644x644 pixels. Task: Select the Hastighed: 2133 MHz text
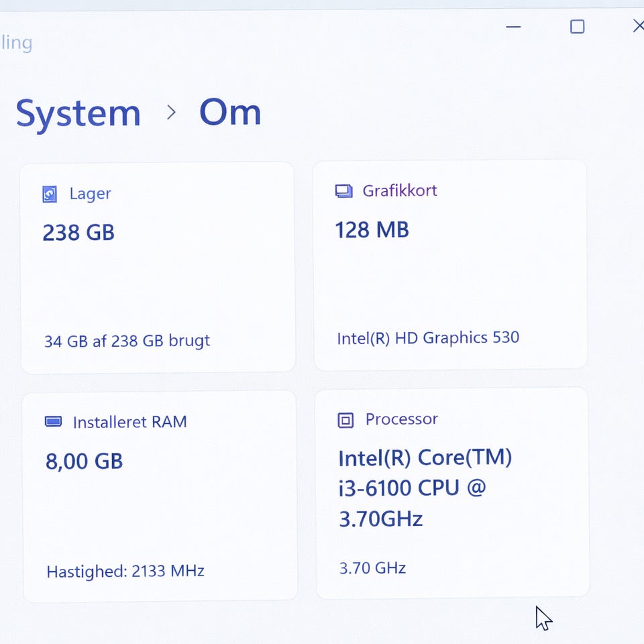pyautogui.click(x=125, y=572)
